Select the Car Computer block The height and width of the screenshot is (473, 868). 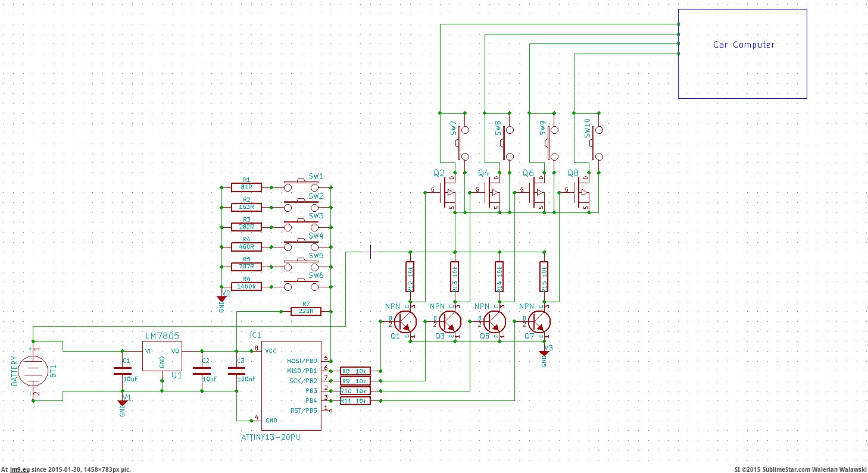pos(743,54)
